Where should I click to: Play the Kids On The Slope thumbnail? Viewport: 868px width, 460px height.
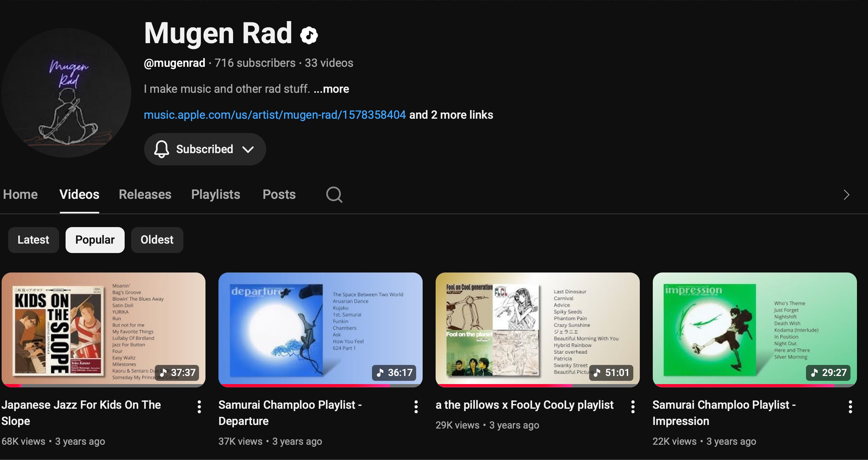[104, 330]
